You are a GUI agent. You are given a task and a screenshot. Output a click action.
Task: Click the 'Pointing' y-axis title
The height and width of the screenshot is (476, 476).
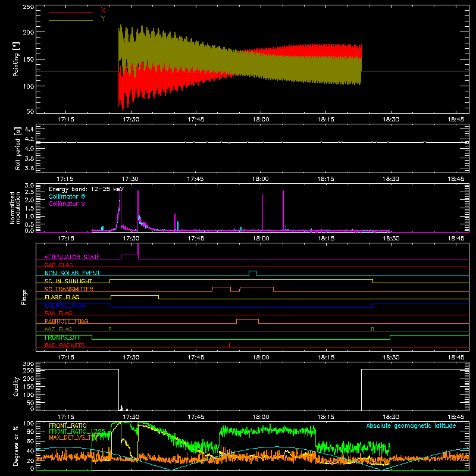[16, 59]
